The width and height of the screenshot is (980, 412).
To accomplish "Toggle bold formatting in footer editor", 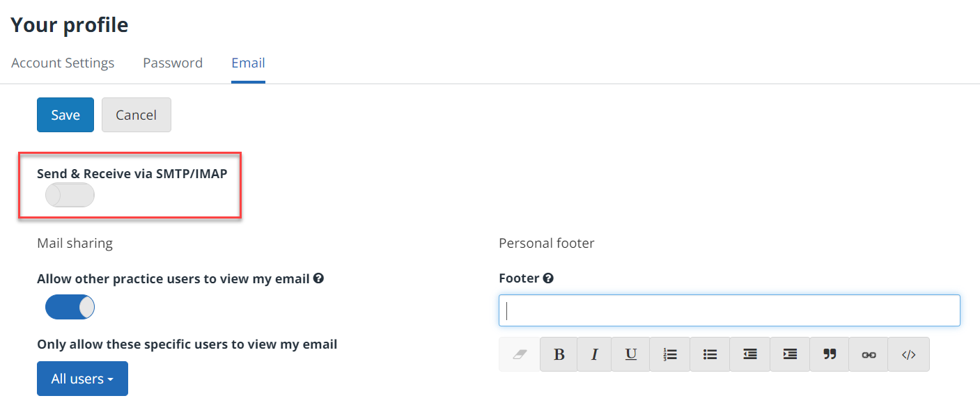I will [559, 354].
